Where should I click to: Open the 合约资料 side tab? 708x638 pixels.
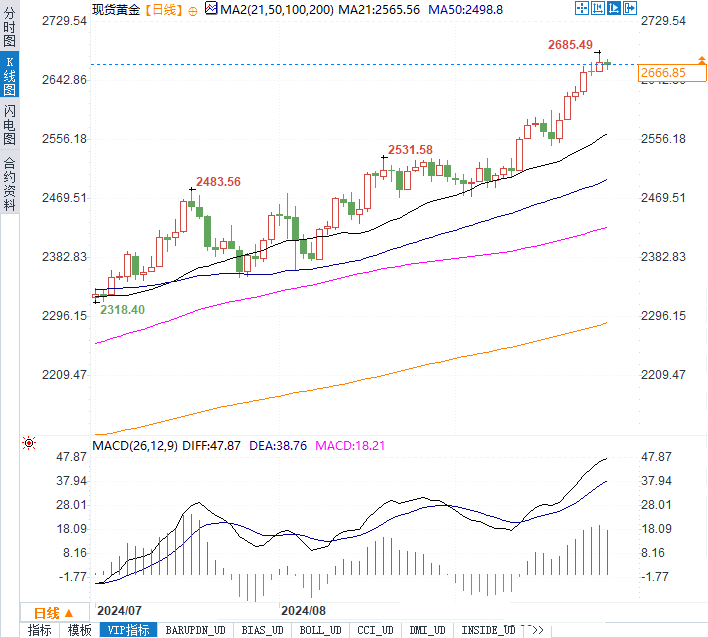click(x=9, y=185)
